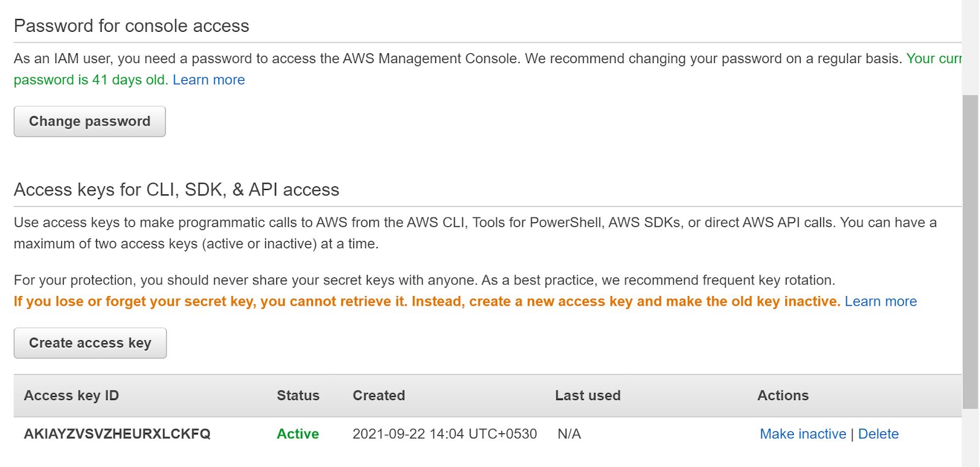Open Learn more link about secret keys
980x467 pixels.
(880, 302)
